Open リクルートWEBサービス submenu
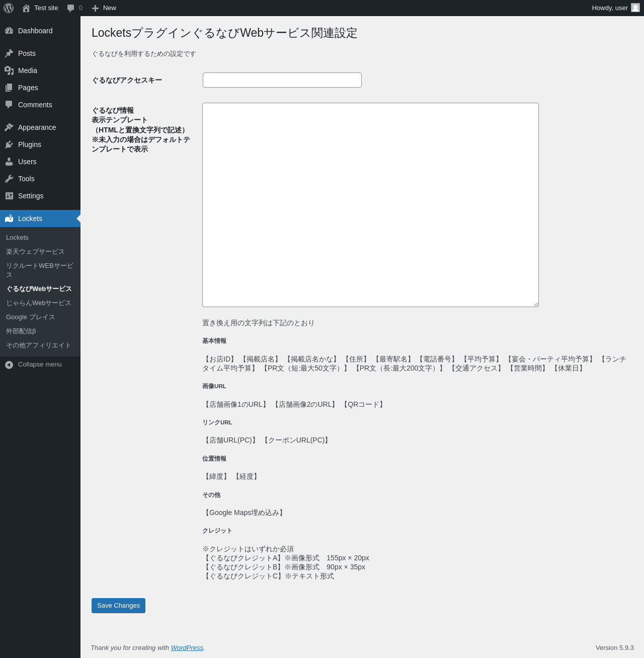 point(40,270)
